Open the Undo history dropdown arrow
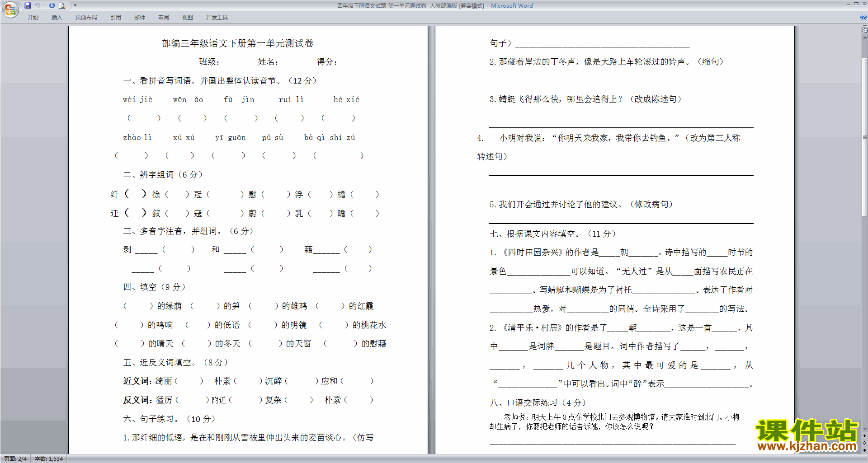 [x=44, y=5]
